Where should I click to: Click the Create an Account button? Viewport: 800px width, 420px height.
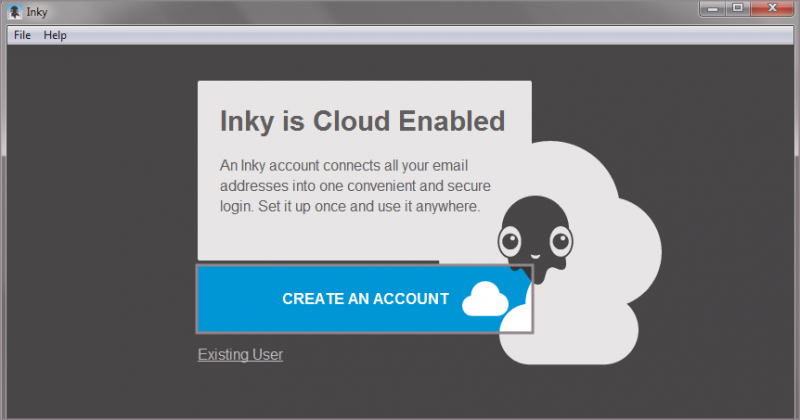365,299
